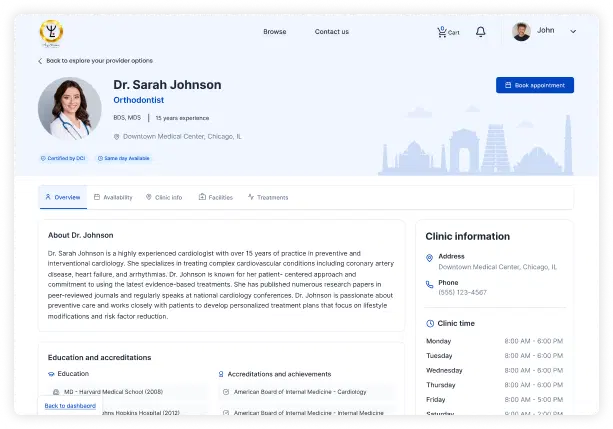This screenshot has width=613, height=429.
Task: Click the Clinic time clock icon
Action: pos(430,323)
